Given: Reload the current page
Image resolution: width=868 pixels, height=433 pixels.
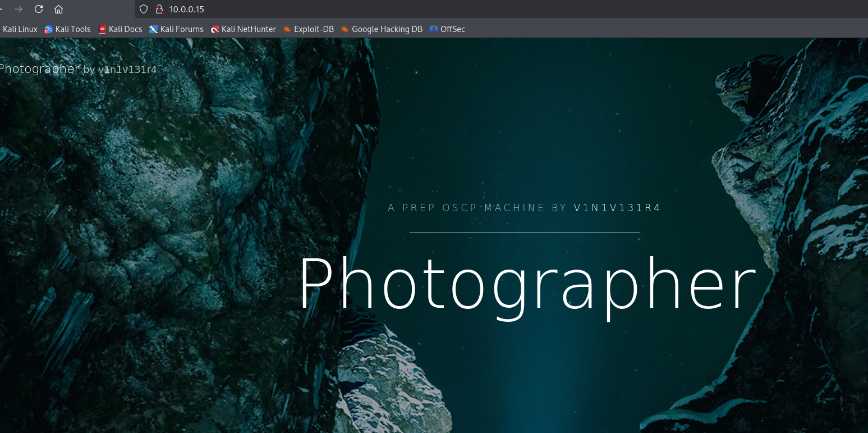Looking at the screenshot, I should coord(39,9).
